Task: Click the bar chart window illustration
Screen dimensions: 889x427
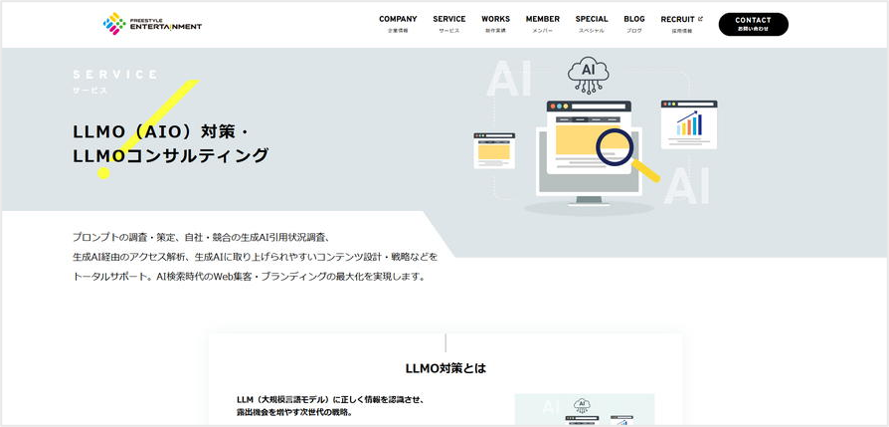Action: point(689,124)
